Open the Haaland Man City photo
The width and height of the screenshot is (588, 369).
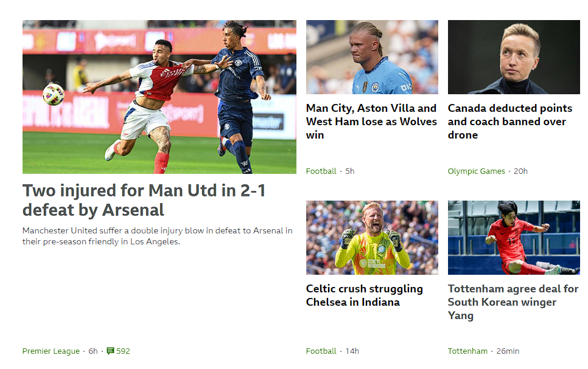coord(372,57)
